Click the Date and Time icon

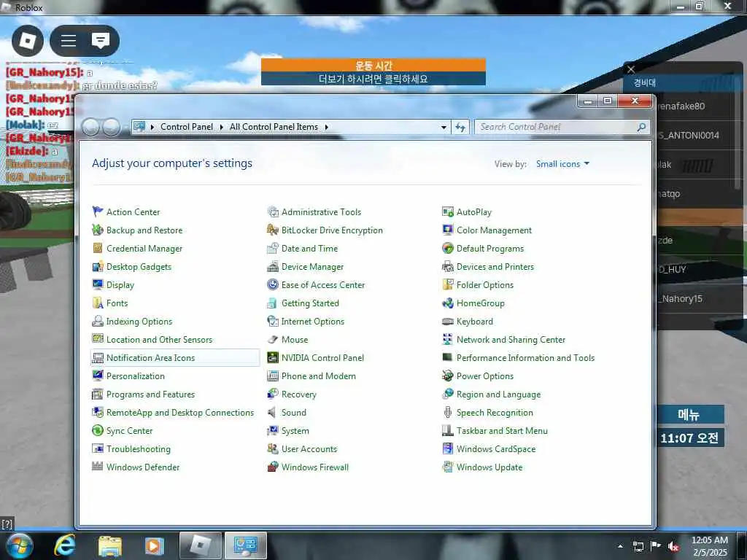click(273, 248)
